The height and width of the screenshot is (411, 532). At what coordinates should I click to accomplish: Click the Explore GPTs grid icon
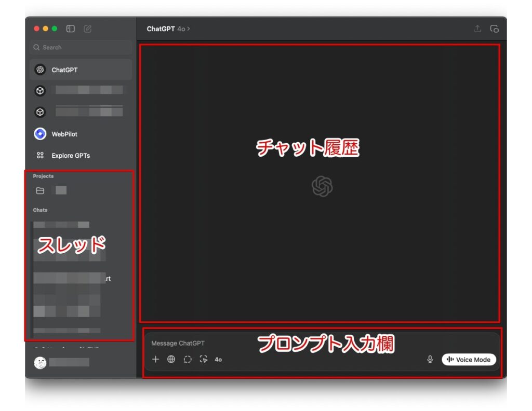(40, 156)
